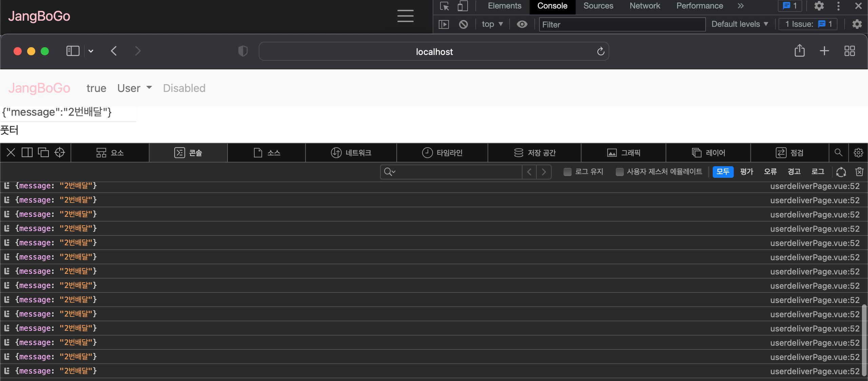
Task: Click the inspect element picker icon
Action: click(444, 6)
